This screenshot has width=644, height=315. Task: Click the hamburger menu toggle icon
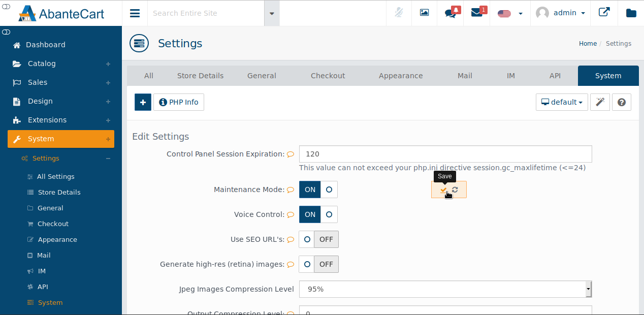tap(135, 13)
